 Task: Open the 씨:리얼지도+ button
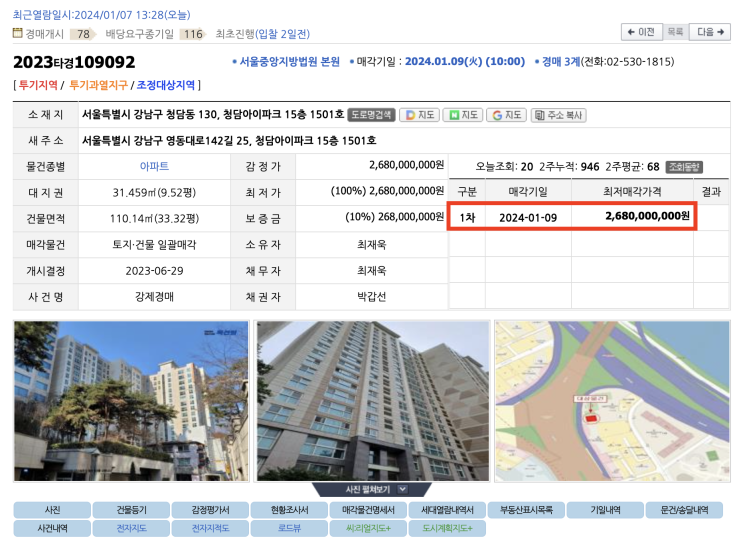click(x=368, y=528)
